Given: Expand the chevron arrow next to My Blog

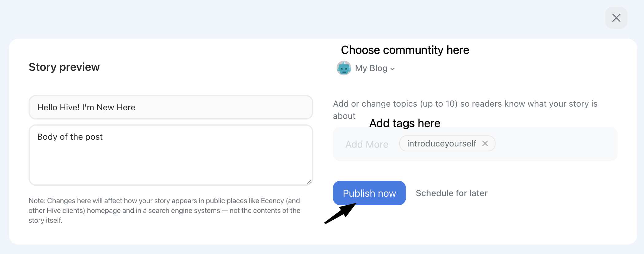Looking at the screenshot, I should click(392, 69).
